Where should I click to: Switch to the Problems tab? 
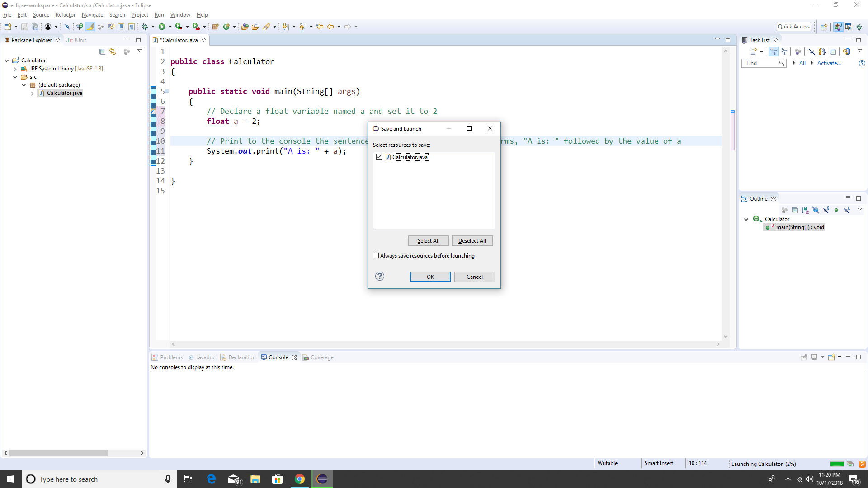click(171, 357)
